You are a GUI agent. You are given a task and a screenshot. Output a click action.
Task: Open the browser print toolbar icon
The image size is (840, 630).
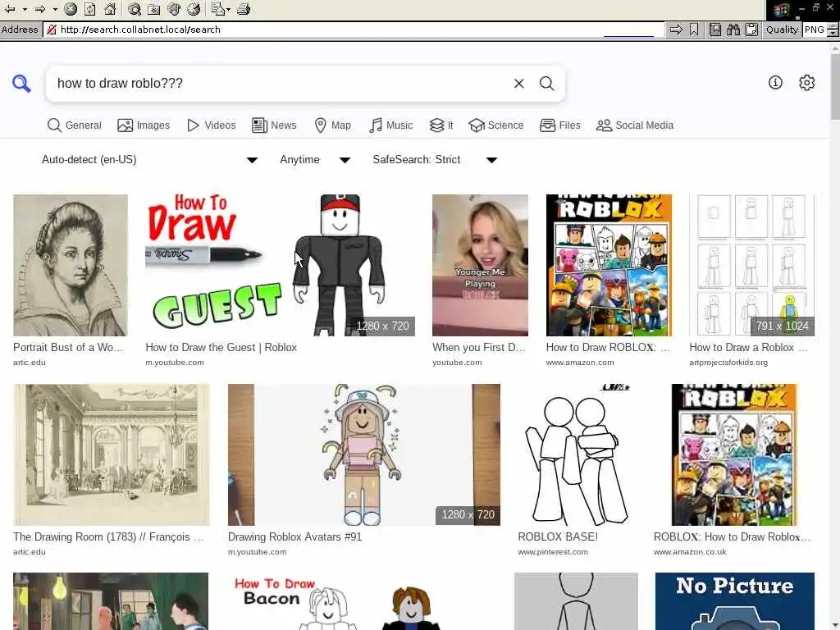[x=243, y=9]
